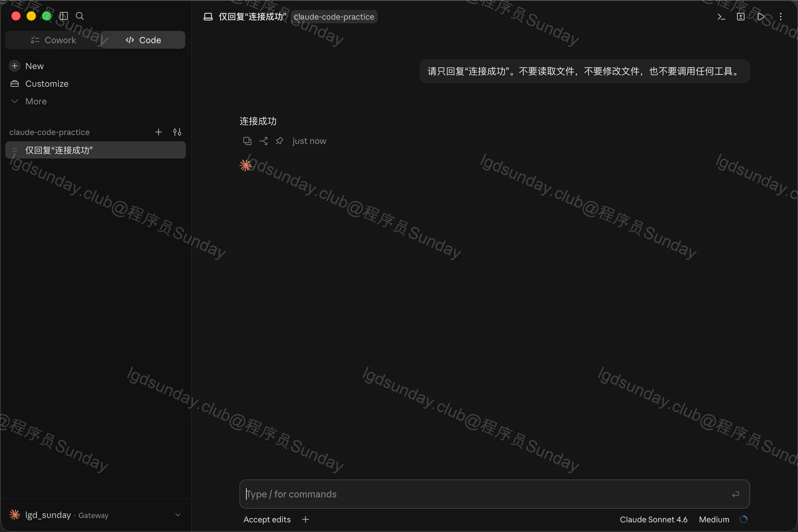This screenshot has width=798, height=532.
Task: Switch to the Code tab
Action: pos(143,40)
